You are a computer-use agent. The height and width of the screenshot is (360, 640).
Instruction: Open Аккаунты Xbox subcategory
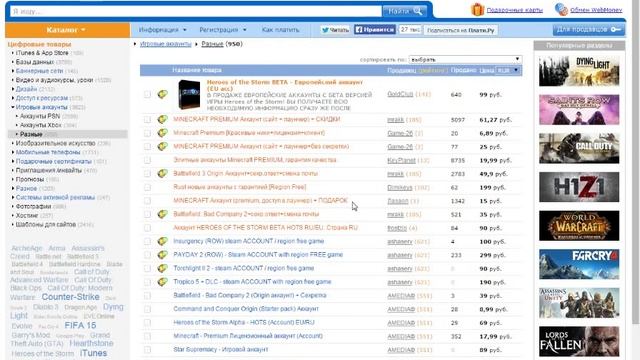pyautogui.click(x=40, y=125)
